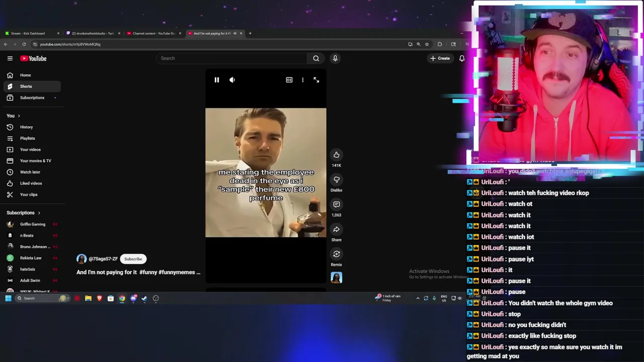644x362 pixels.
Task: Open the Create menu
Action: (440, 58)
